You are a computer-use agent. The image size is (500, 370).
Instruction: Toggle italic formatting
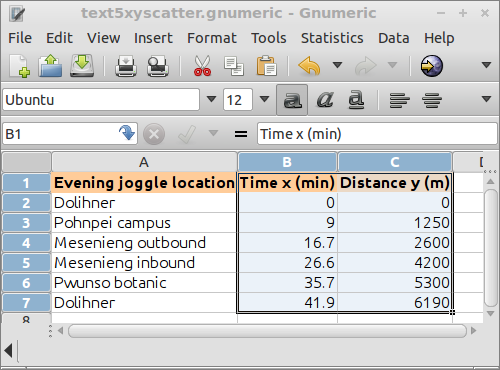tap(325, 100)
